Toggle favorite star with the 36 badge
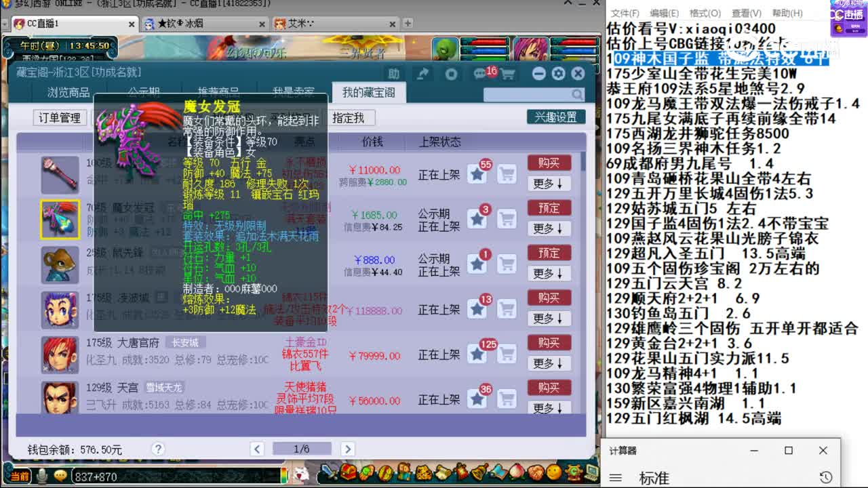Viewport: 868px width, 488px height. click(477, 399)
